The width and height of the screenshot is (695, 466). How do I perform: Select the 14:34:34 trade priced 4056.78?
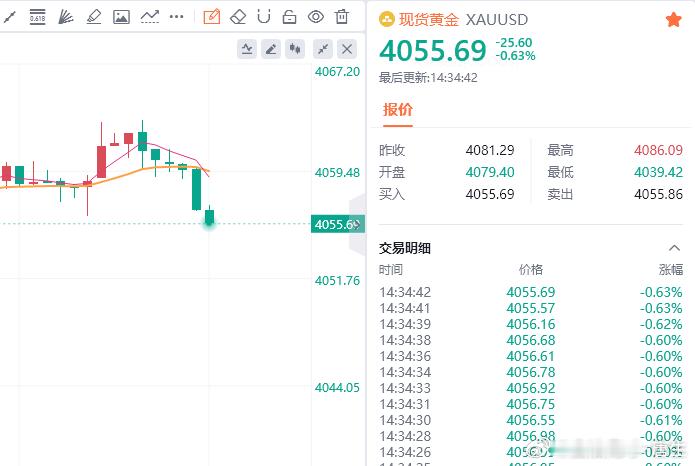tap(531, 372)
